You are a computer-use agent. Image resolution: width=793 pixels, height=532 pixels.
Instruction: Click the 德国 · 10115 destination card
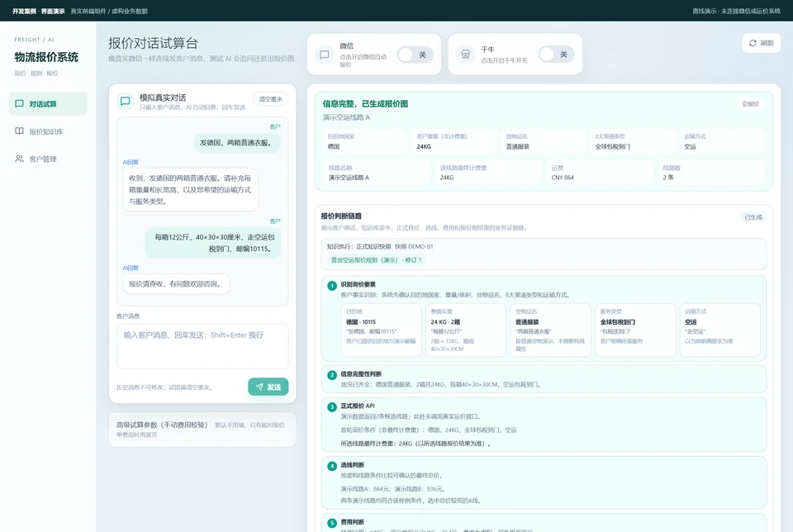tap(382, 330)
